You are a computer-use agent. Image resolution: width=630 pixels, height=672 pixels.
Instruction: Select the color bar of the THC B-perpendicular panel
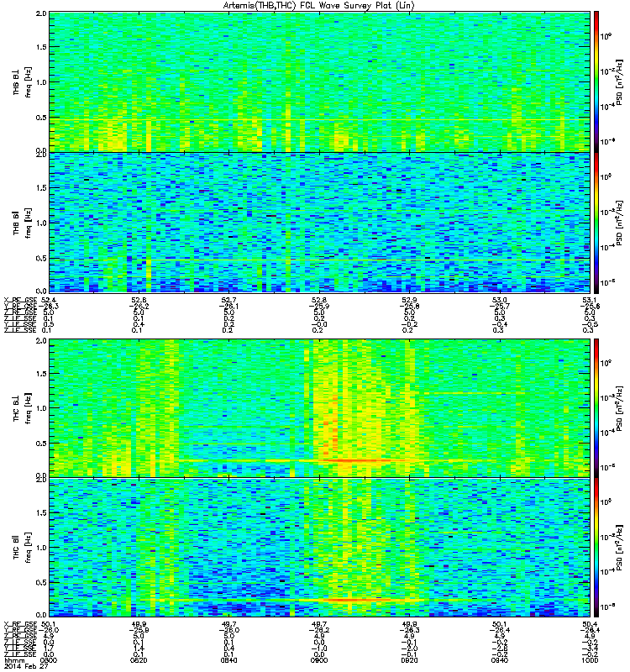click(x=596, y=408)
